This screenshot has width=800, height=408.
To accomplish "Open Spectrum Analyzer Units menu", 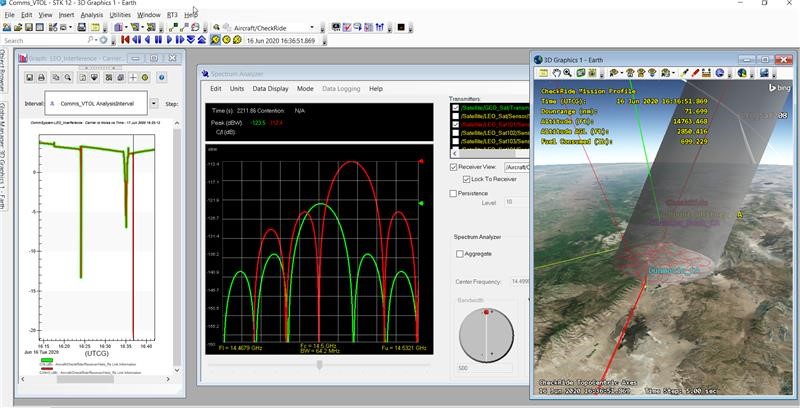I will click(237, 88).
